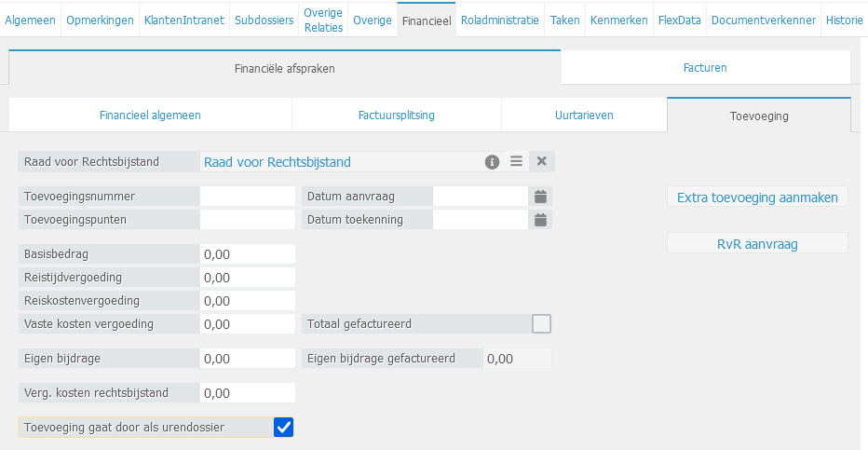This screenshot has width=868, height=450.
Task: Clear the Raad voor Rechtsbijstand field with X
Action: coord(542,162)
